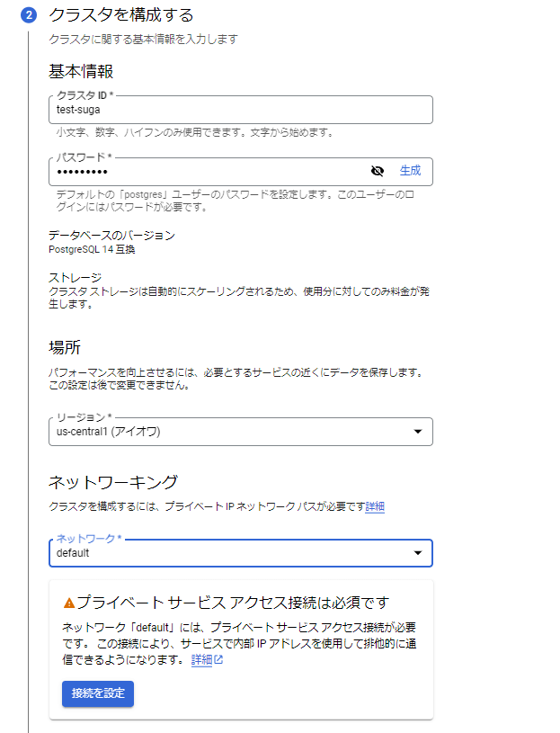The image size is (560, 733).
Task: Open the ネットワーク dropdown arrow
Action: pos(418,553)
